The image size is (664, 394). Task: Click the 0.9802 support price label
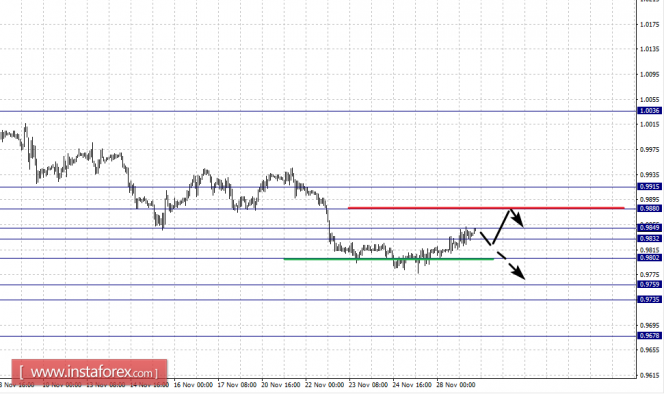click(649, 258)
